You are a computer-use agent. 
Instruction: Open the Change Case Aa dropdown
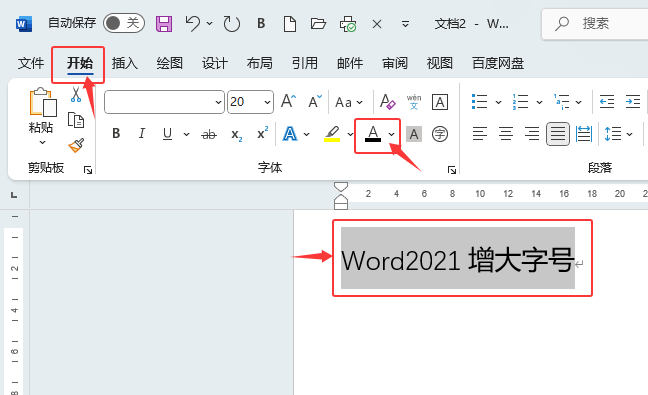point(349,102)
